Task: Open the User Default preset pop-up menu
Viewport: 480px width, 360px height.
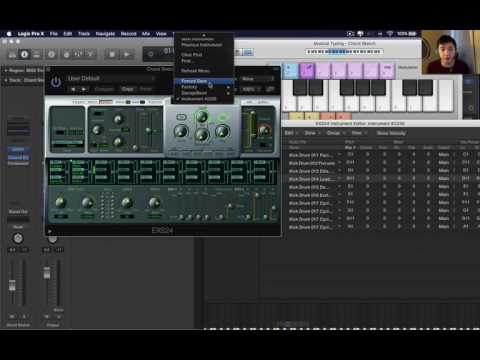Action: [112, 79]
